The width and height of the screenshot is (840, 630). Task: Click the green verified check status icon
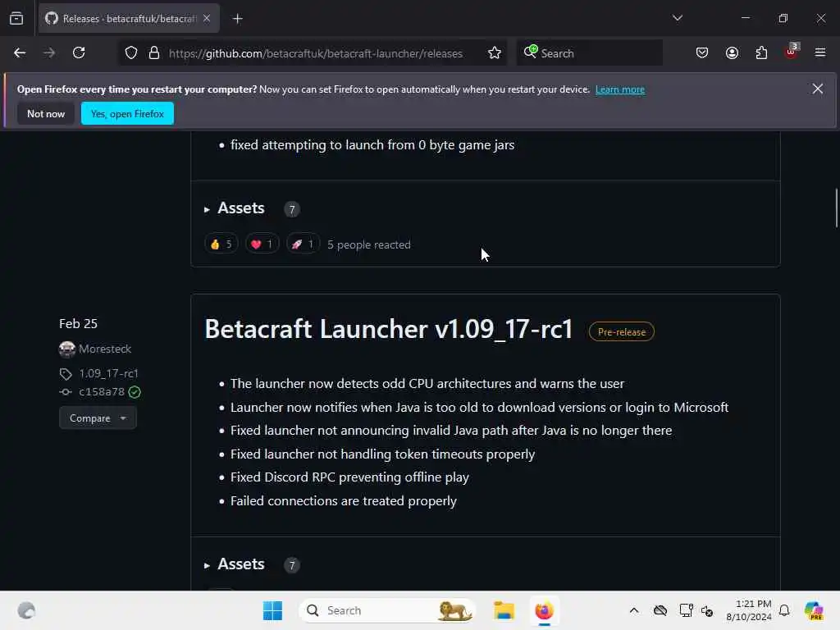[x=135, y=392]
